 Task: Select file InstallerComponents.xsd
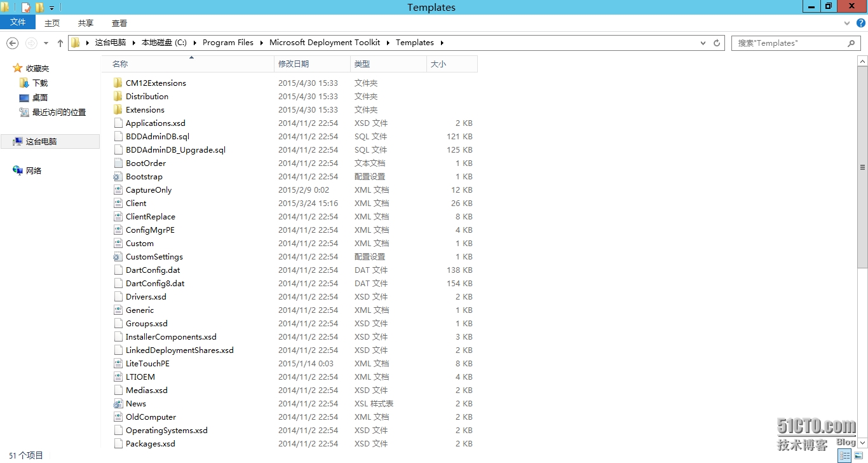coord(171,336)
